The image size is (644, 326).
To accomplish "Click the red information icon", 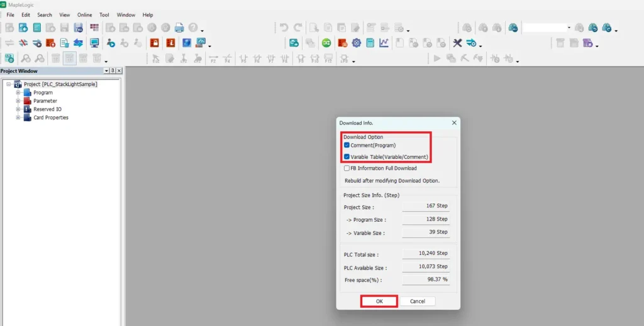I will point(170,43).
